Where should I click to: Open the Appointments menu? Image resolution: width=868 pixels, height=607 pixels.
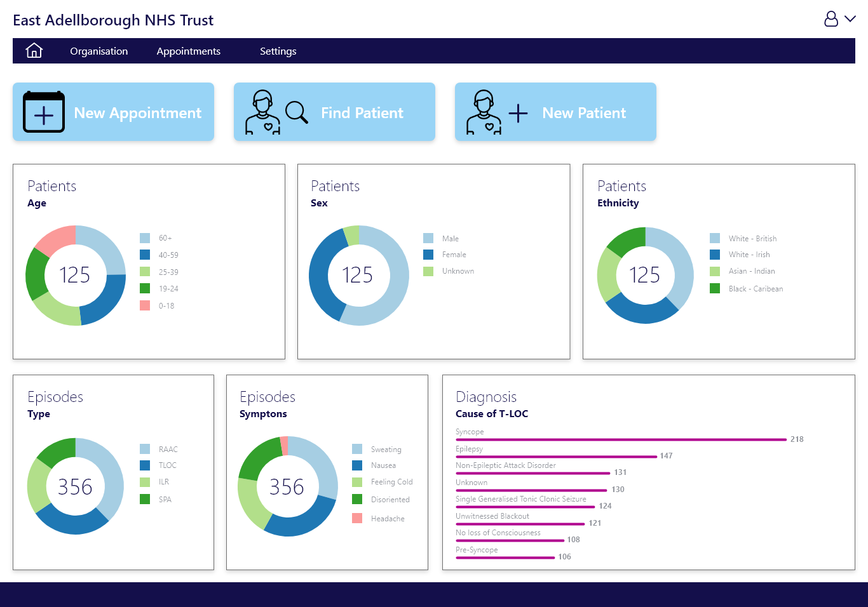(189, 51)
